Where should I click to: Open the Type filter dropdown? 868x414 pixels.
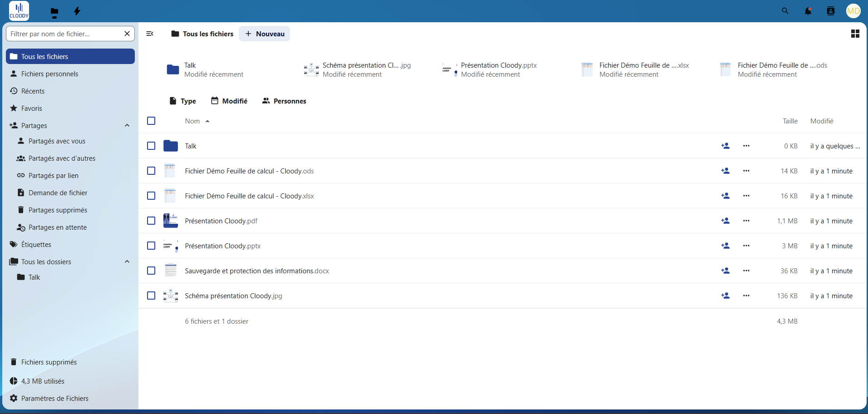point(182,101)
